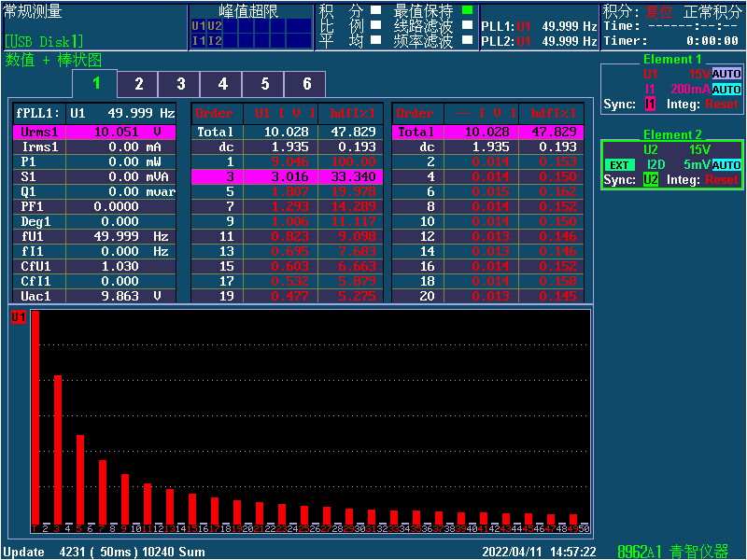Click the AUTO badge for U1 15V range
This screenshot has width=747, height=560.
pyautogui.click(x=726, y=74)
